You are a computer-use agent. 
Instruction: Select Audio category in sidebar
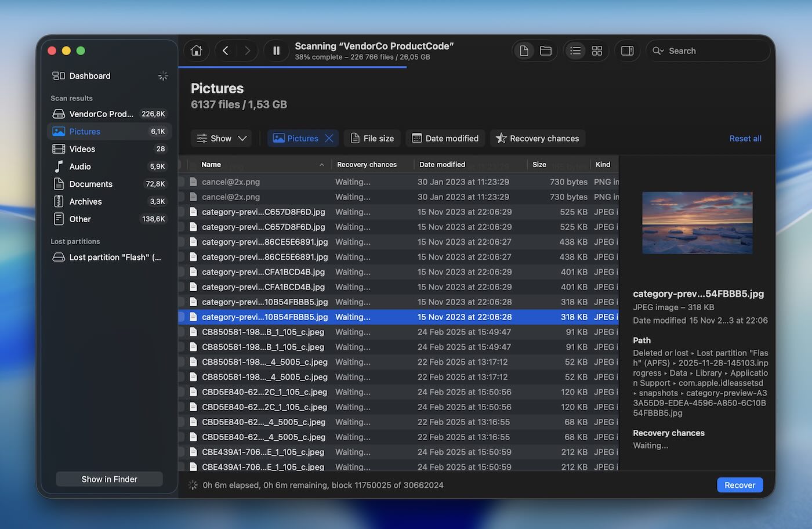(109, 166)
